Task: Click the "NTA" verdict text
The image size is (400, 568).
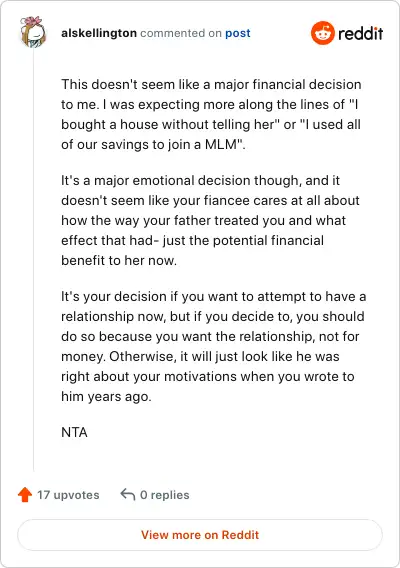Action: tap(74, 432)
